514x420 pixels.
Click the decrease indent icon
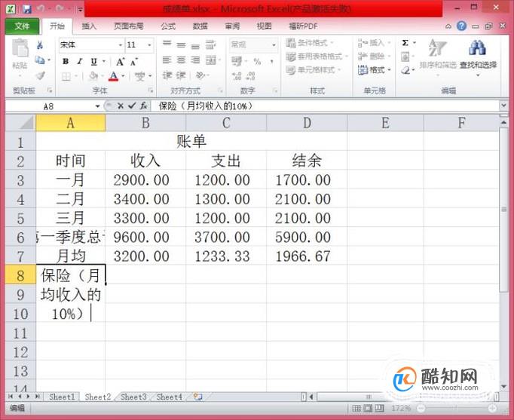(x=167, y=75)
